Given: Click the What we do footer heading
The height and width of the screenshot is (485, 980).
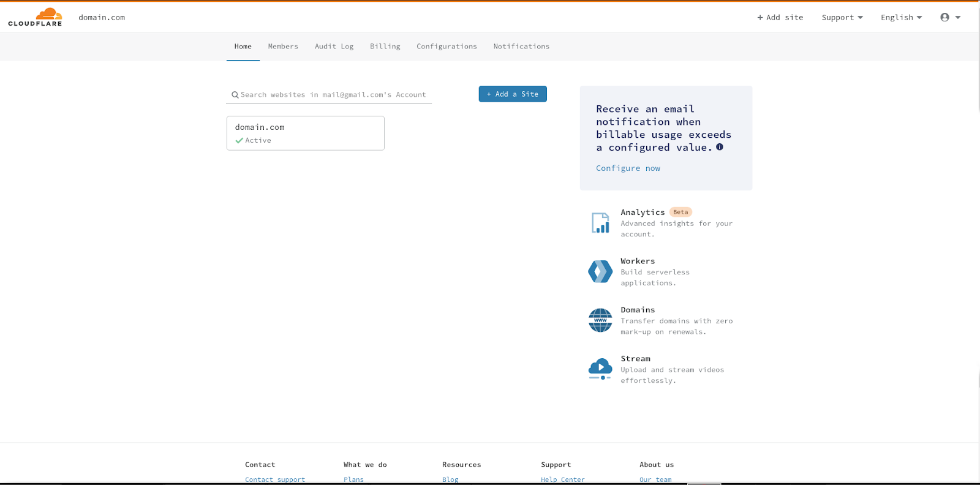Looking at the screenshot, I should 365,465.
